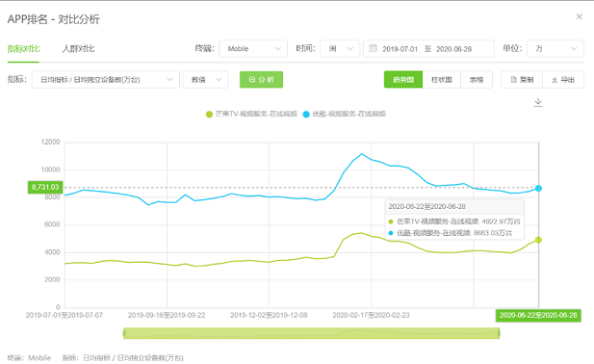The image size is (594, 364).
Task: Click the blue 优酷 endpoint marker
Action: coord(538,188)
